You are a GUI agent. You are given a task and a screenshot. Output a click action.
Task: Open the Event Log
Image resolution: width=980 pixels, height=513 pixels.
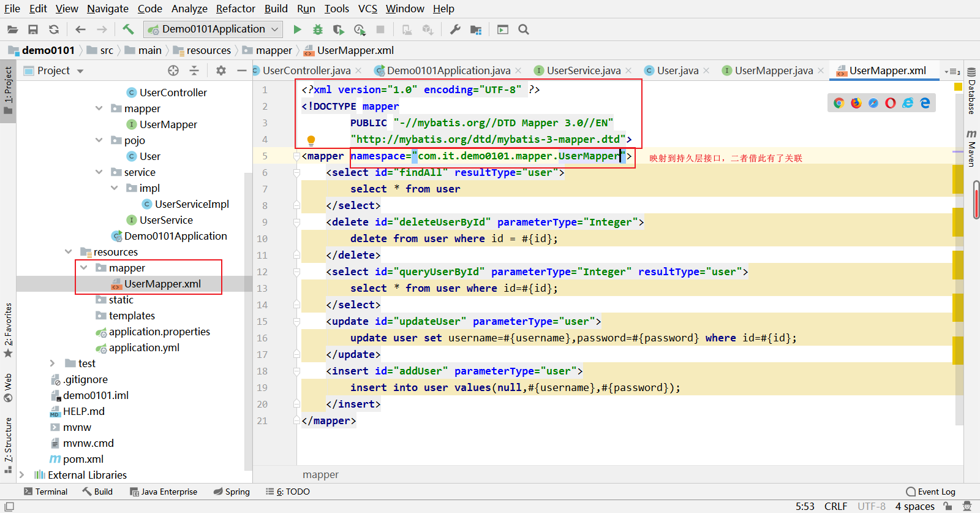pyautogui.click(x=931, y=492)
